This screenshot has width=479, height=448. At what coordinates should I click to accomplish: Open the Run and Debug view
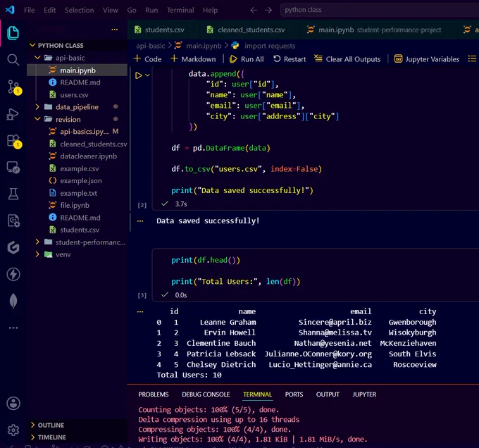point(13,114)
